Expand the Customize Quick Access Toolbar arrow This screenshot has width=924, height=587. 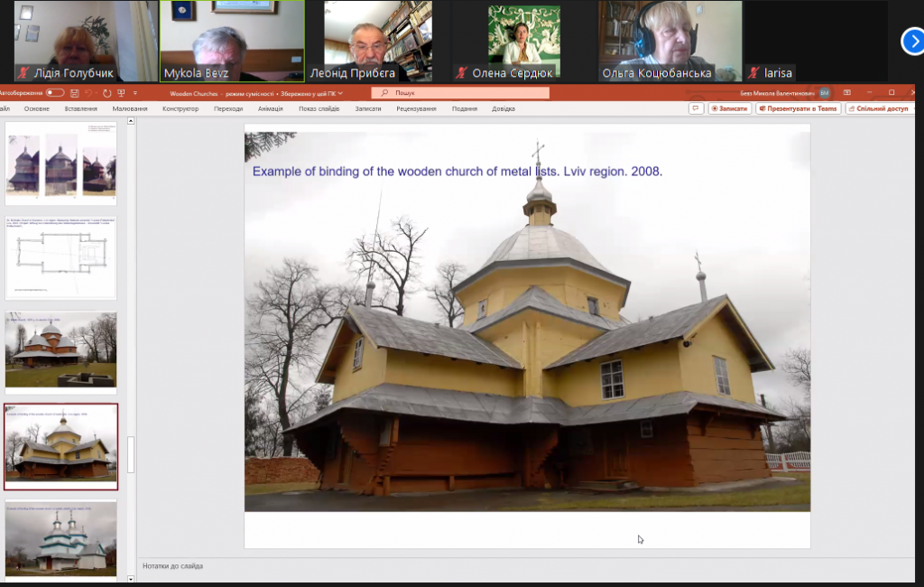click(x=135, y=93)
